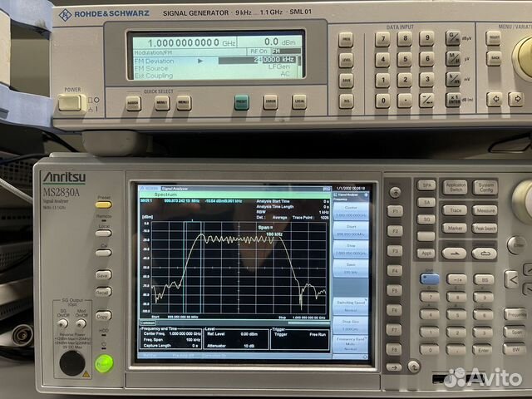Hit the k/m unit key on the signal generator

(x=453, y=80)
